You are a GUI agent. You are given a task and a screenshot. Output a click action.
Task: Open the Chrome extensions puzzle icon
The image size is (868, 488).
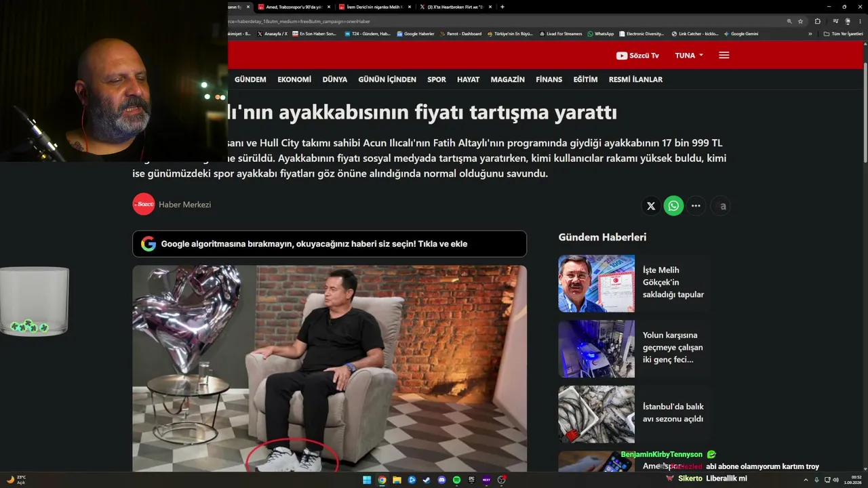[817, 21]
